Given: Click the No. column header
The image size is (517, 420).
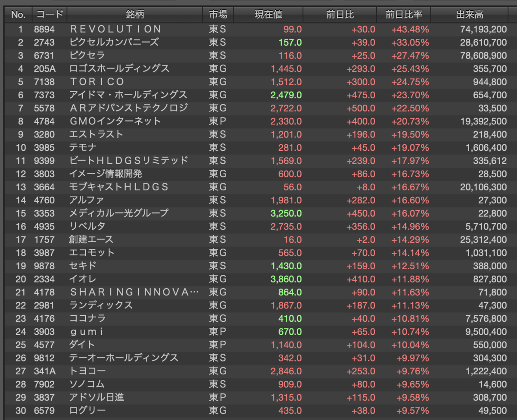Looking at the screenshot, I should click(x=18, y=15).
